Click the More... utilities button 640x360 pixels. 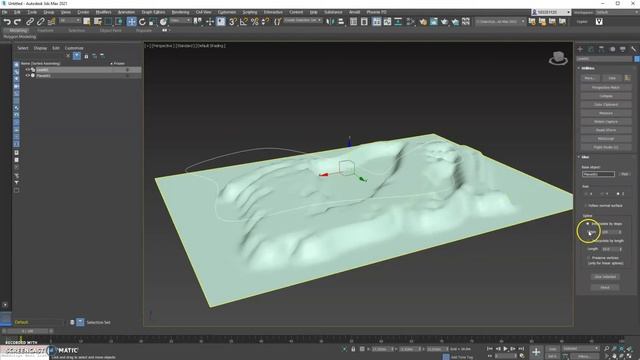coord(590,78)
